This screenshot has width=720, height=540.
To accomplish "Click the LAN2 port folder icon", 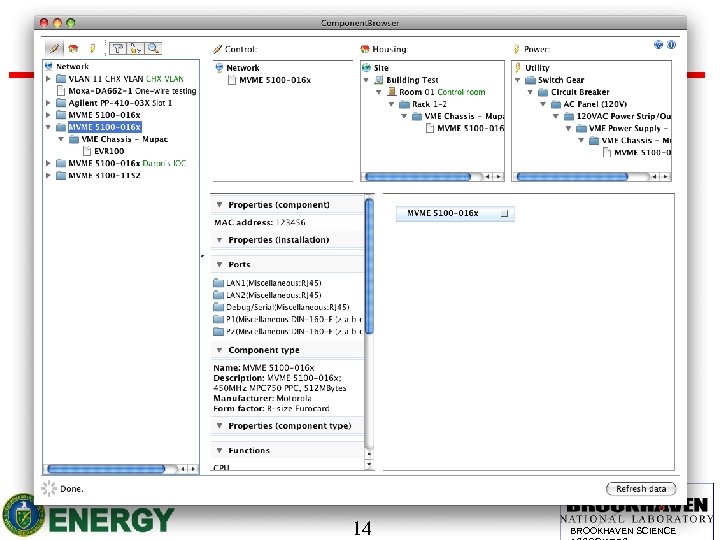I will [219, 295].
